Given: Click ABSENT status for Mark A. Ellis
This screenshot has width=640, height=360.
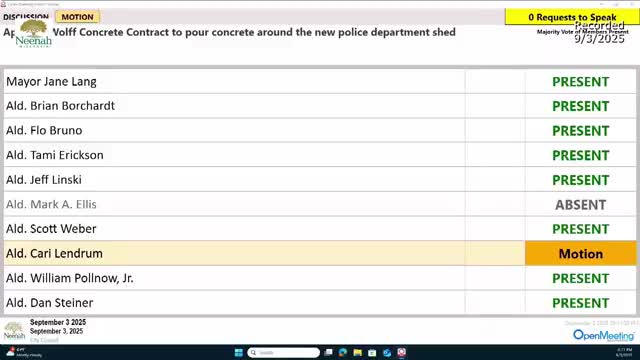Looking at the screenshot, I should tap(580, 204).
